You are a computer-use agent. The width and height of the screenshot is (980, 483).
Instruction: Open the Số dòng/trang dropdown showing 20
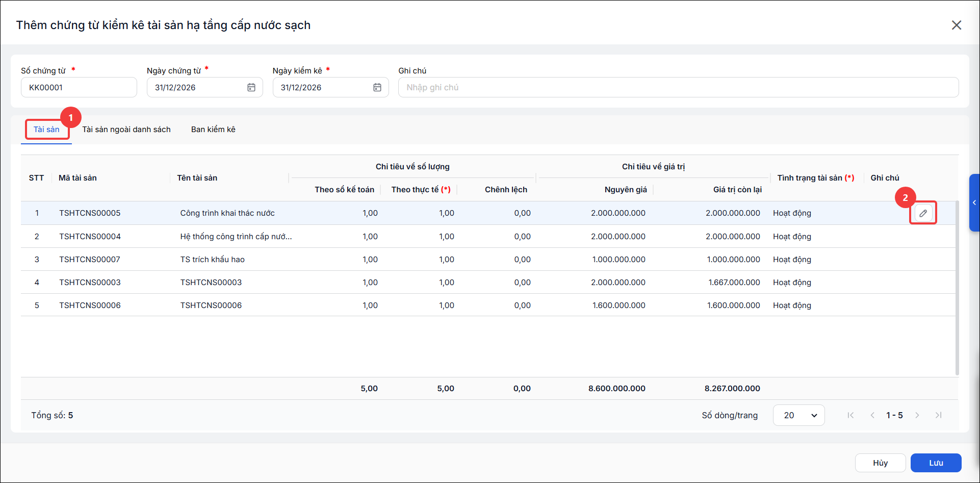(x=799, y=415)
